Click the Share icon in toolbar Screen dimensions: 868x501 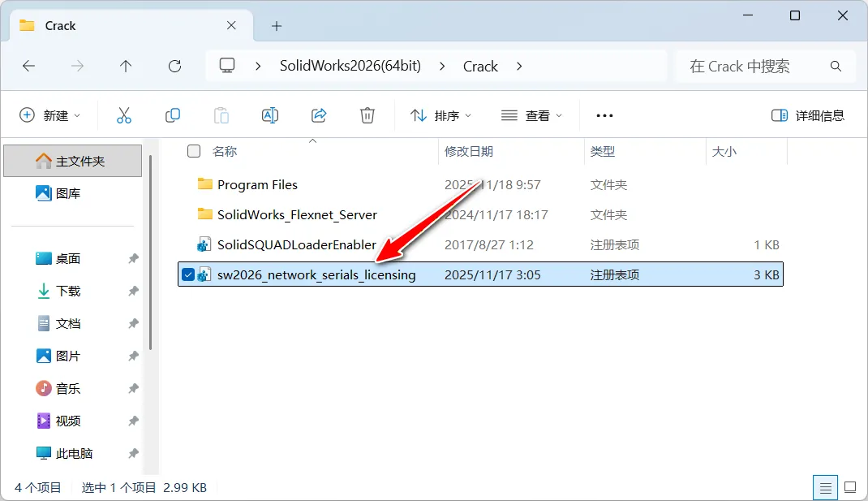[319, 115]
